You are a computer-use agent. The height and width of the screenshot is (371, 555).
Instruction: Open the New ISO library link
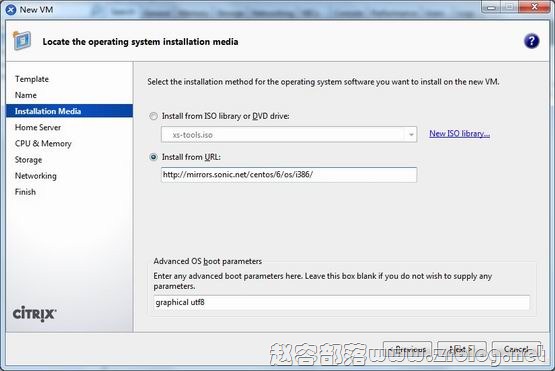pos(459,133)
